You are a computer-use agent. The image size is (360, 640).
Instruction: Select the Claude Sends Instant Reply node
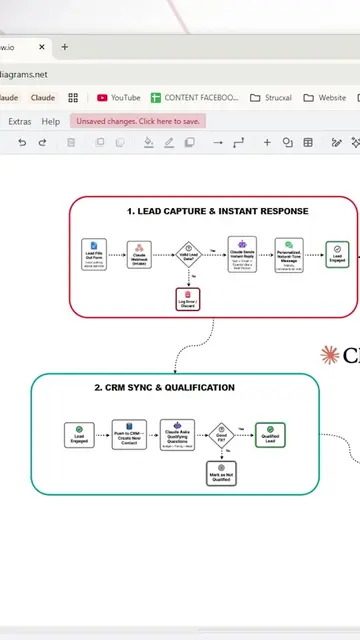242,254
